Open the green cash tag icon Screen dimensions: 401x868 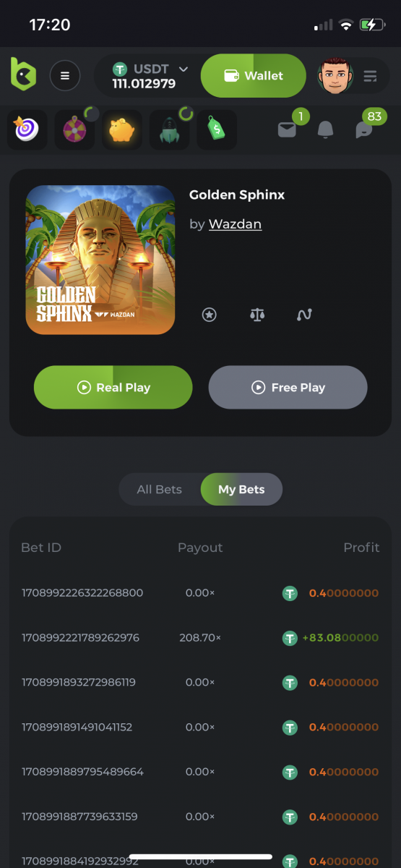[216, 130]
